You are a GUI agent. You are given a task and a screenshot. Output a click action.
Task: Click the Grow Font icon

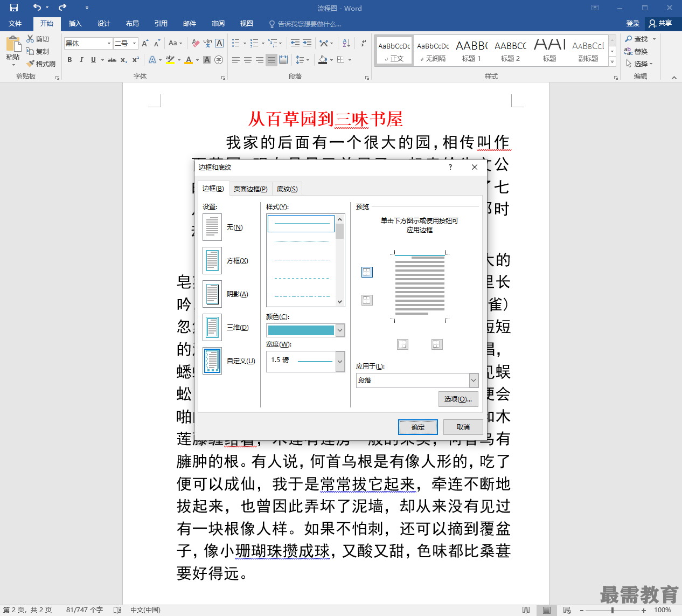click(x=144, y=43)
